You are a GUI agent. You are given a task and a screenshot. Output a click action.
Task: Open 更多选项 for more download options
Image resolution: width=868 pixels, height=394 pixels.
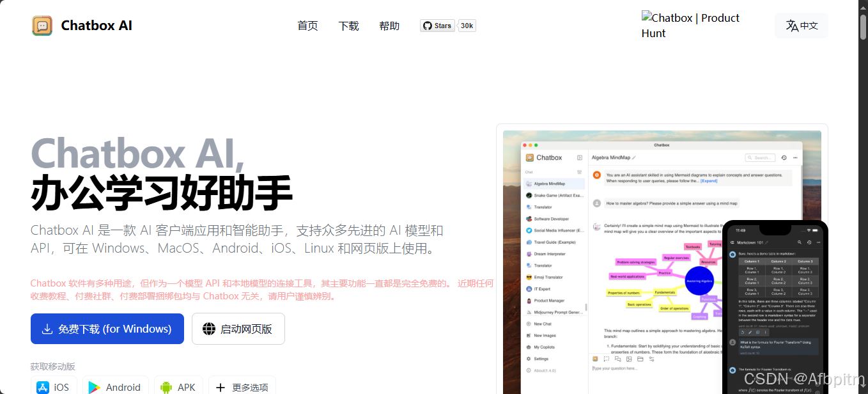pos(242,386)
